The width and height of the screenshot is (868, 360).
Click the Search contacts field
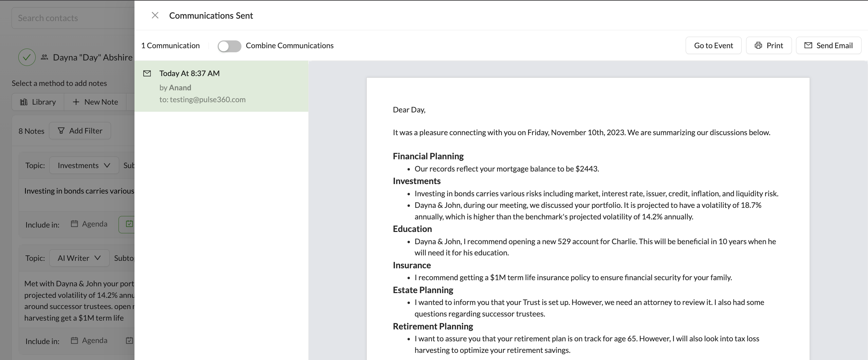(73, 18)
